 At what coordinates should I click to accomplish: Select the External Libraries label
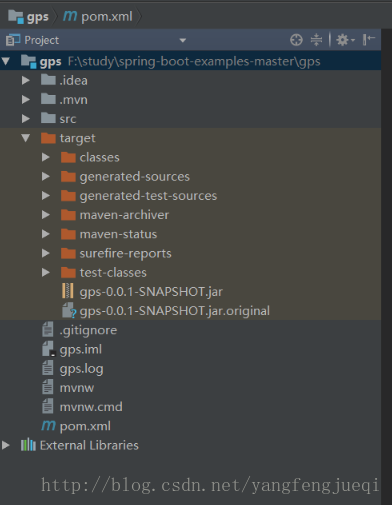click(x=89, y=445)
